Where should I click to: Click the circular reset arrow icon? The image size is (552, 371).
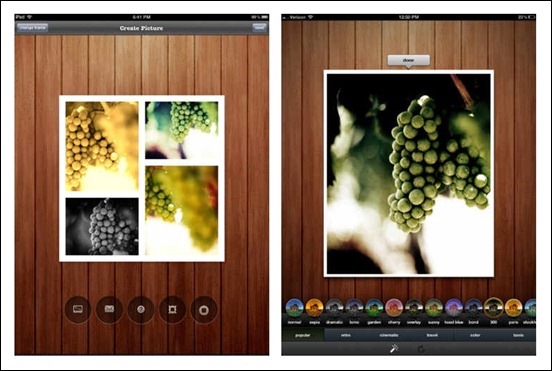tap(421, 349)
